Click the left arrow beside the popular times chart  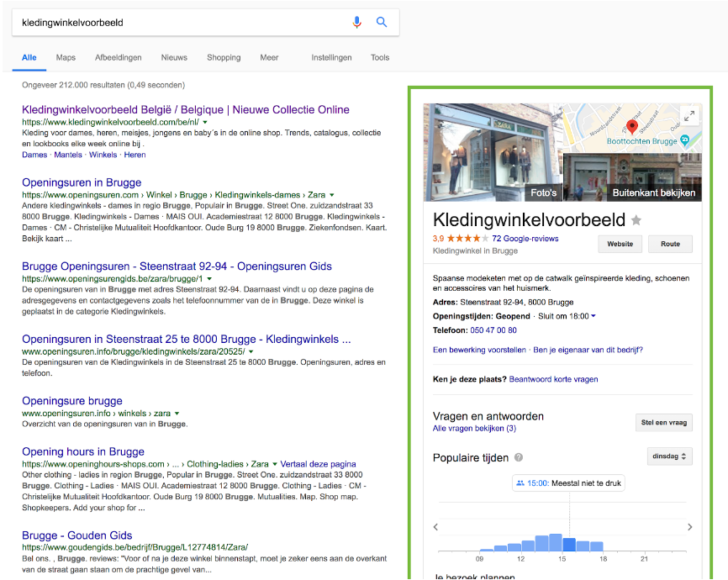click(x=435, y=526)
